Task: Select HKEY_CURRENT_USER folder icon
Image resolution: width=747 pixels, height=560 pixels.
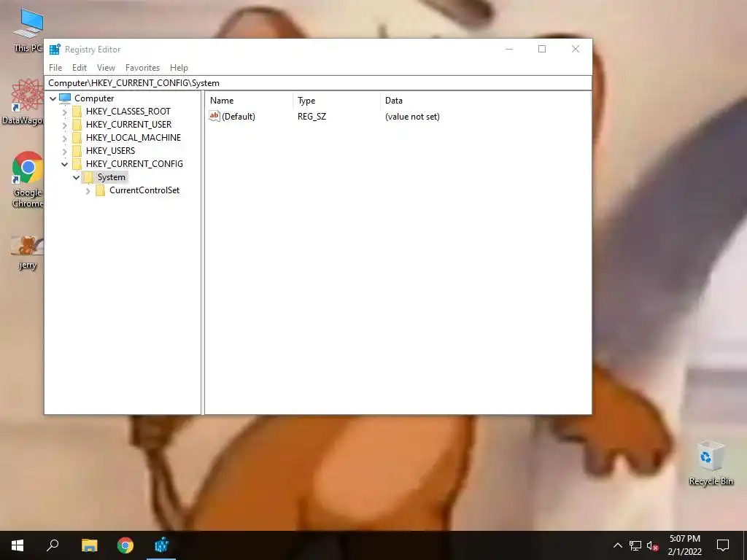Action: pyautogui.click(x=77, y=124)
